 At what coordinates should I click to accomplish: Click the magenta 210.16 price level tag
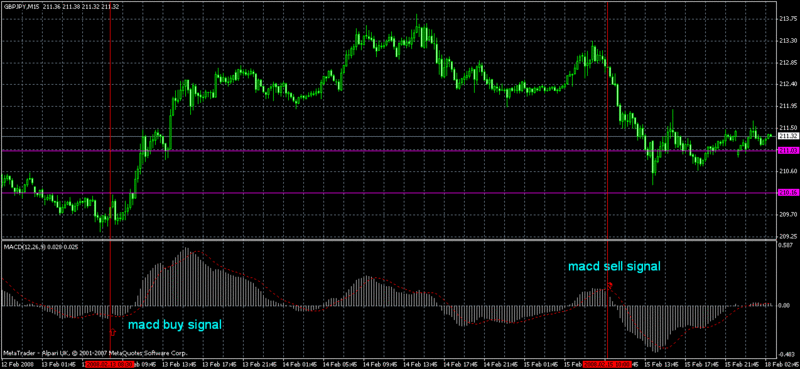789,192
